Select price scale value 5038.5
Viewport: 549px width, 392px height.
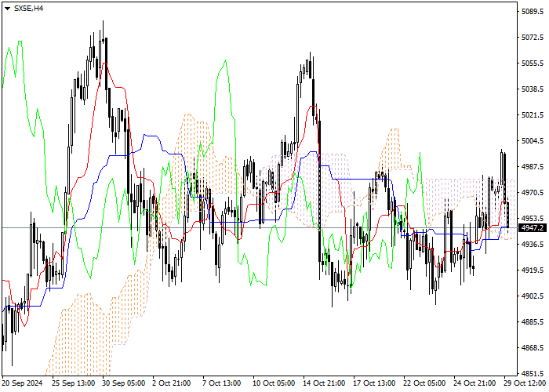point(533,89)
